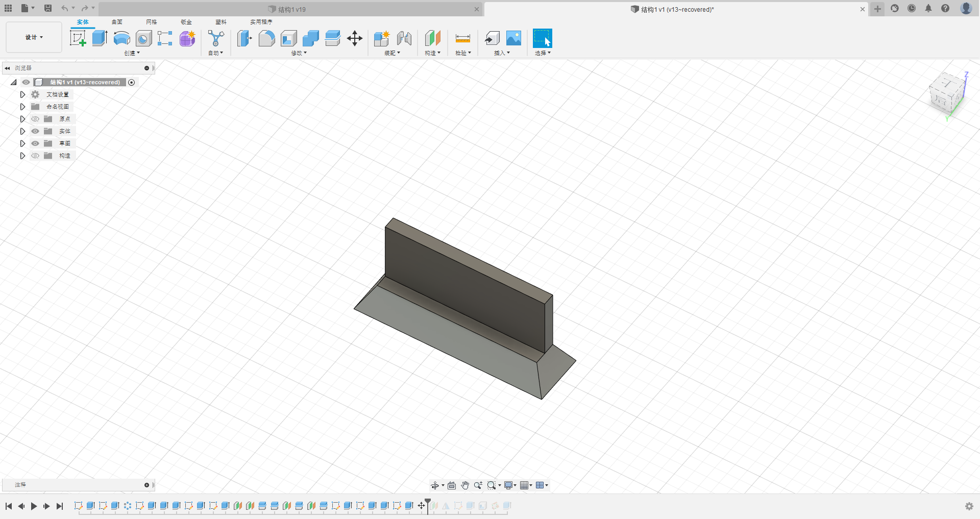
Task: Select the Joint tool icon
Action: (x=404, y=38)
